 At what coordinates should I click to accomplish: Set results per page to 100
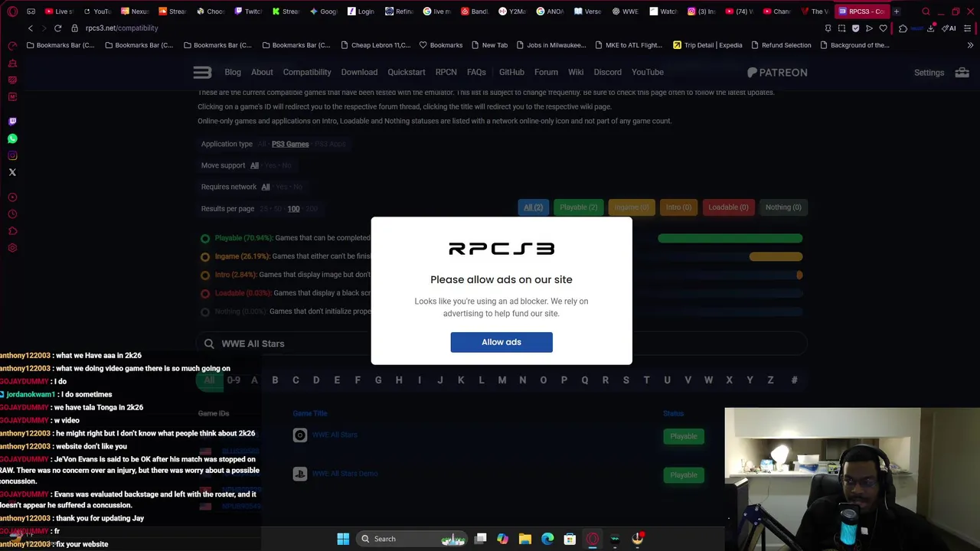coord(293,209)
